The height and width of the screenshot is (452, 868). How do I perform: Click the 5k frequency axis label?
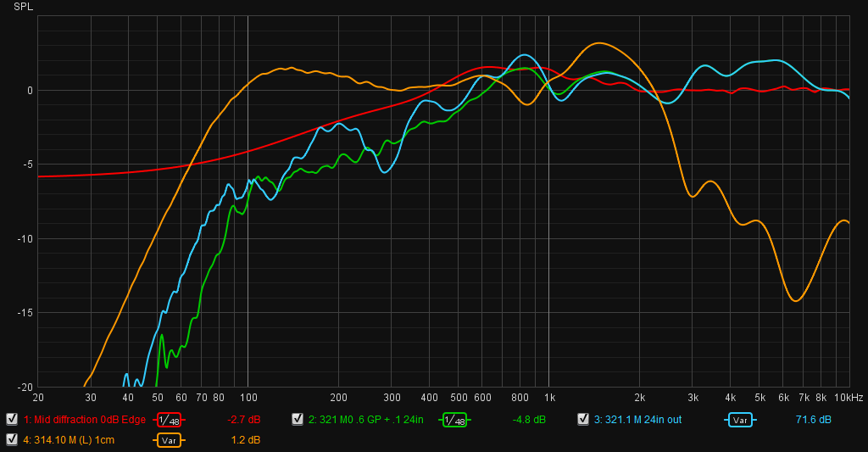pos(760,398)
